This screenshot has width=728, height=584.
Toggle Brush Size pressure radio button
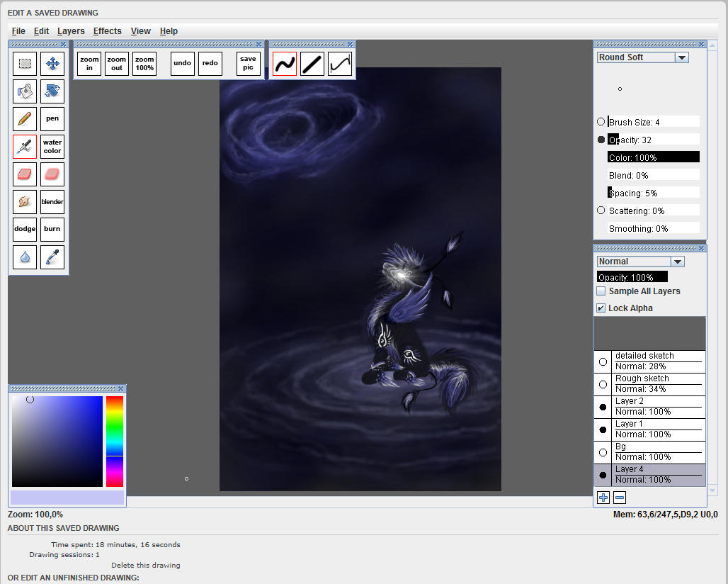point(601,122)
